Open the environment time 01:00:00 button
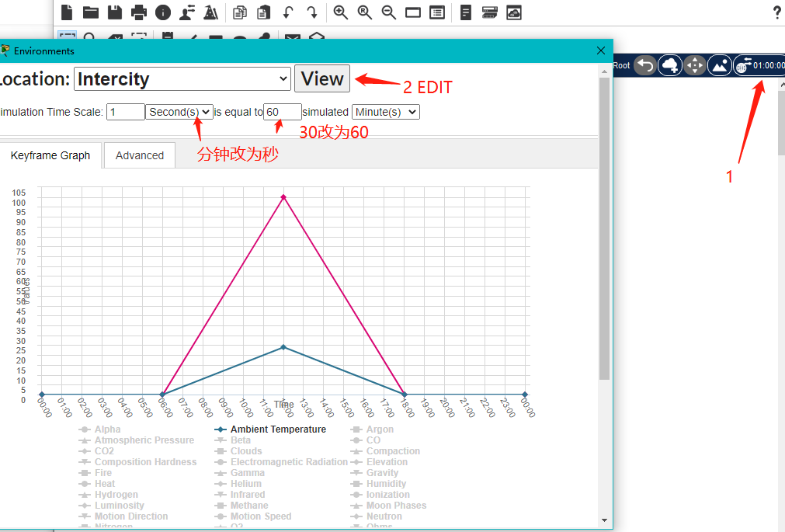Screen dimensions: 785x532 pyautogui.click(x=759, y=65)
